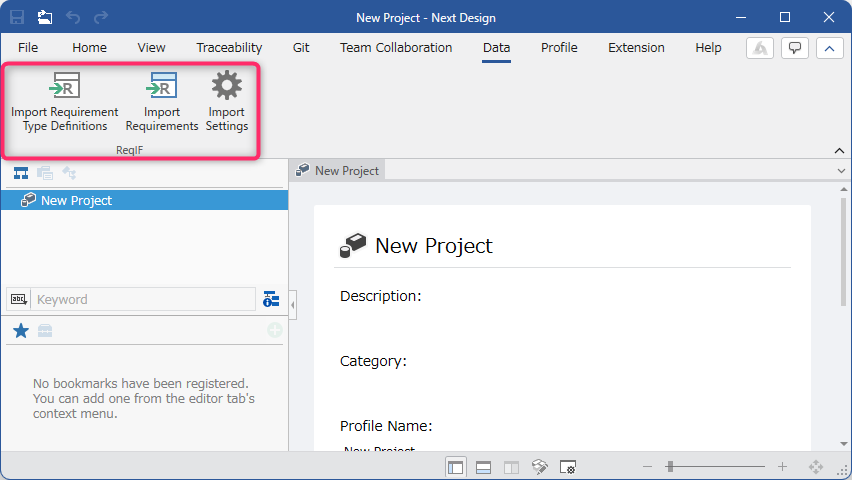Open the Git ribbon tab
The image size is (852, 480).
(x=301, y=48)
